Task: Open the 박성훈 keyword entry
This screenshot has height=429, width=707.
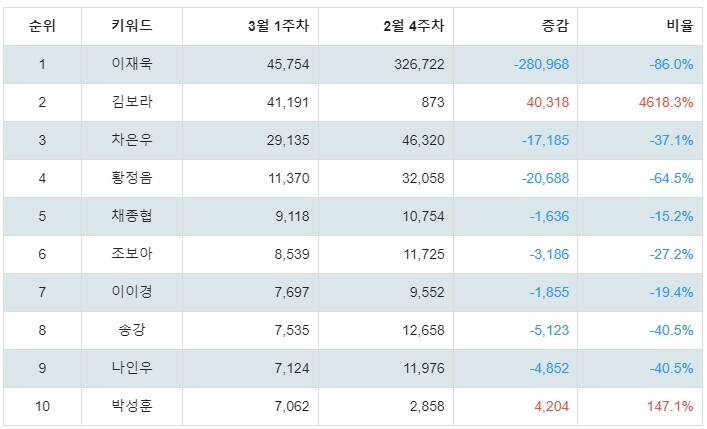Action: click(x=132, y=406)
